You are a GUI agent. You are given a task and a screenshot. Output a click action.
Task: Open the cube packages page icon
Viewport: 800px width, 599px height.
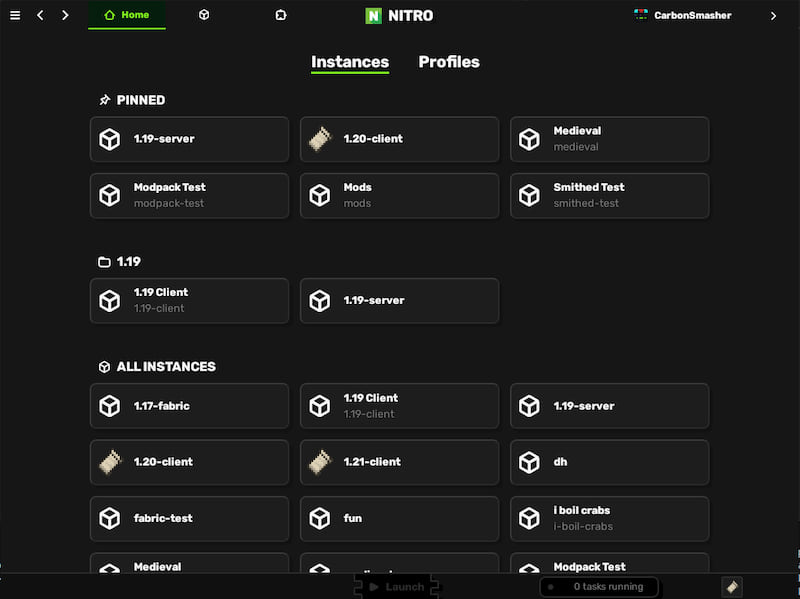[204, 15]
